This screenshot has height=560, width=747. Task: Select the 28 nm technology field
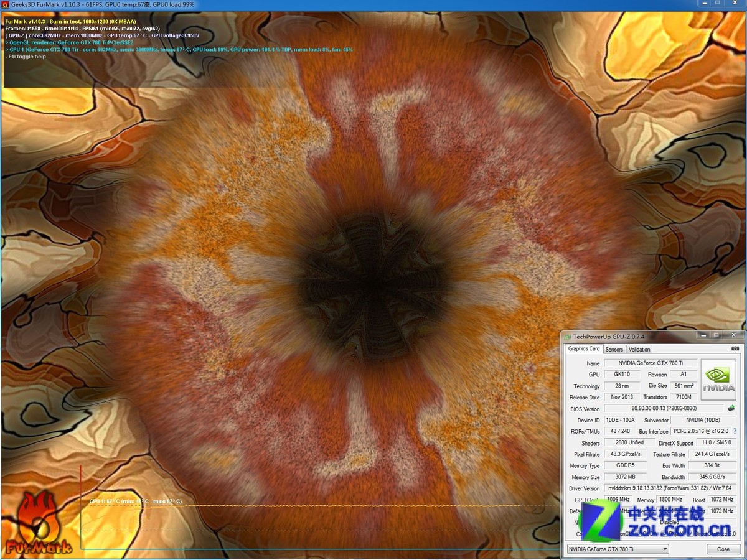click(x=621, y=386)
